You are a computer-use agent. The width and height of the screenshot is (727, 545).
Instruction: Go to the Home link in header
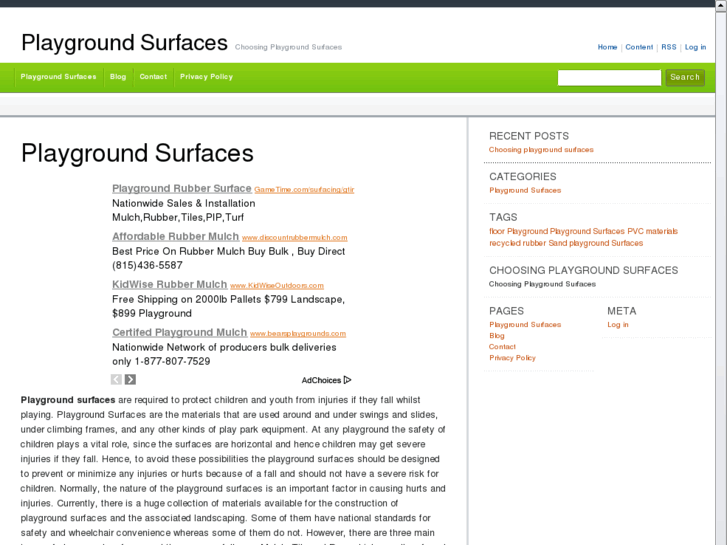click(x=607, y=47)
